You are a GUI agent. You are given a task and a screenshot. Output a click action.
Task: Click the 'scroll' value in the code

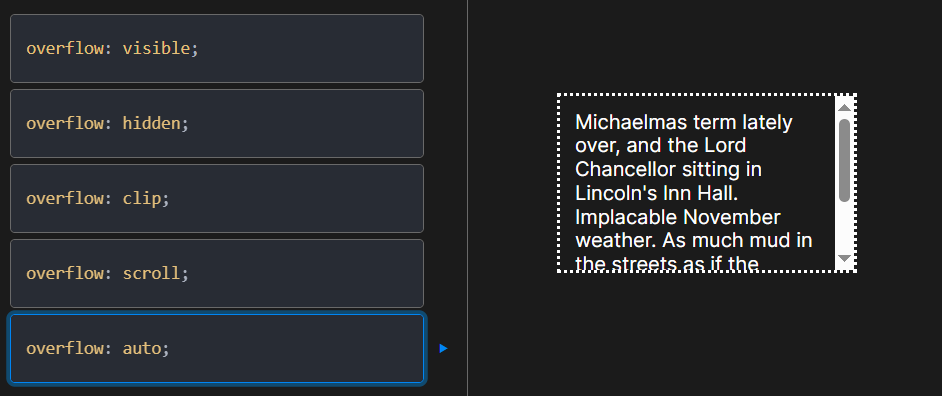tap(151, 273)
